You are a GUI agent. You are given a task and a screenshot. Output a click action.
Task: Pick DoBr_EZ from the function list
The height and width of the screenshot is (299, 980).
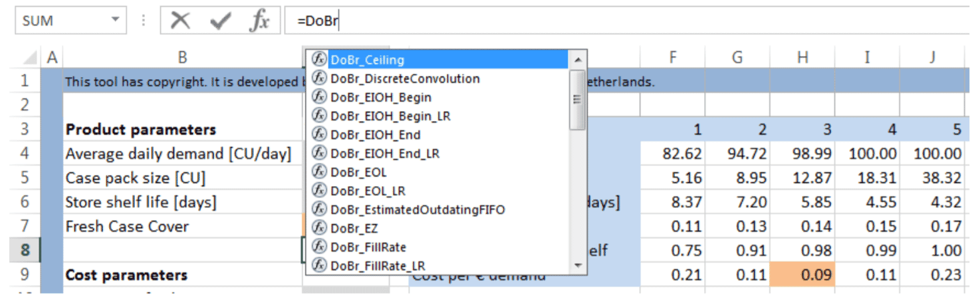(439, 228)
